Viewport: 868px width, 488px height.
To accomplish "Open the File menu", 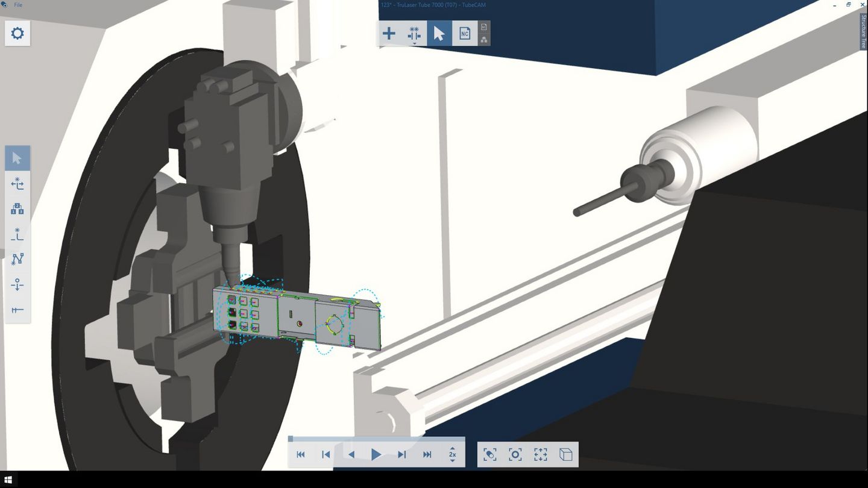I will (x=17, y=5).
